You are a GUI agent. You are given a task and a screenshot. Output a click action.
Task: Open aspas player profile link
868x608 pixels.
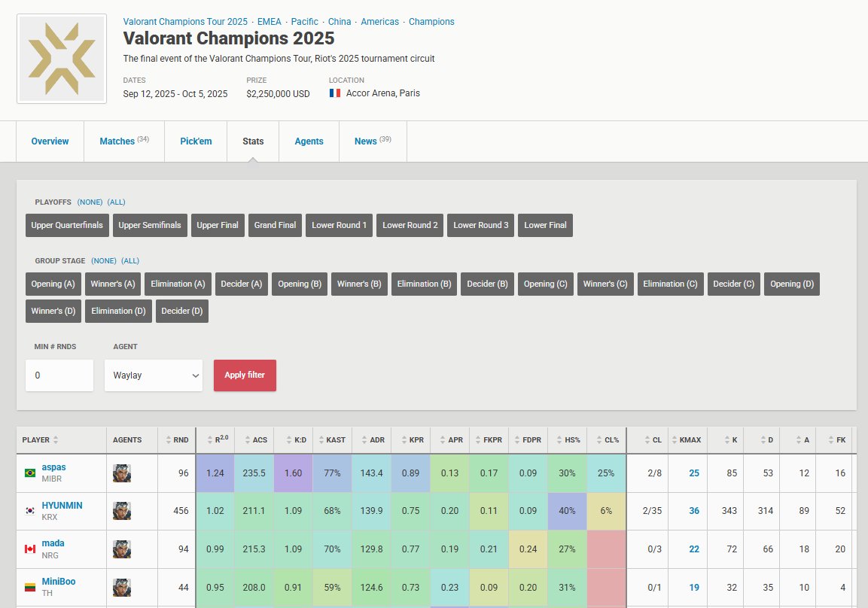[53, 467]
